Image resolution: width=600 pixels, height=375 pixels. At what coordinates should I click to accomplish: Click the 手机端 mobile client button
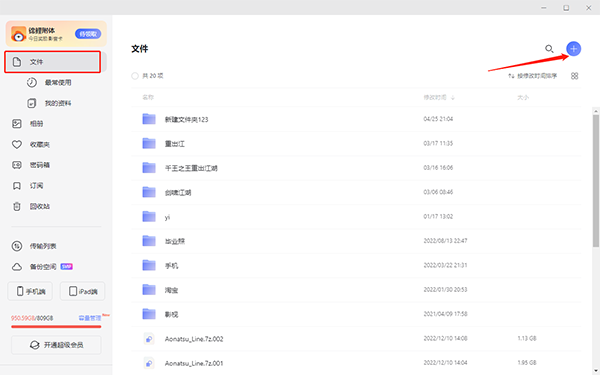(x=30, y=292)
